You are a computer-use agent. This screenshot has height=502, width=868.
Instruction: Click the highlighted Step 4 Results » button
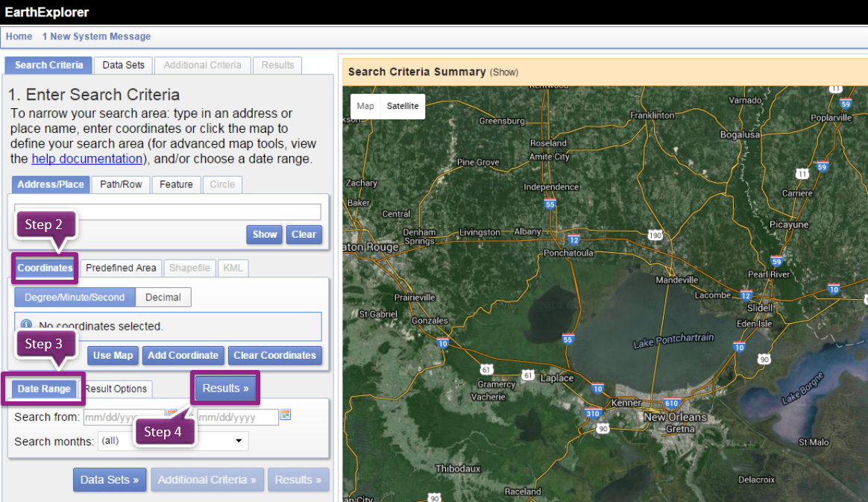point(225,388)
